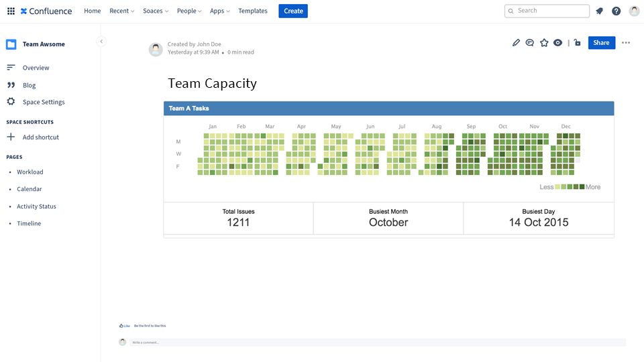Click the Create button
644x362 pixels.
(x=293, y=11)
